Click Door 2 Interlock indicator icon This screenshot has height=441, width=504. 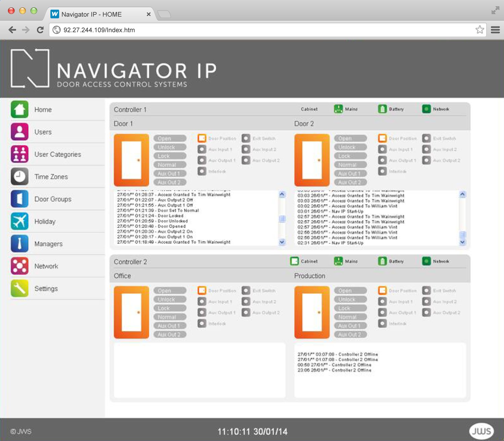click(382, 171)
